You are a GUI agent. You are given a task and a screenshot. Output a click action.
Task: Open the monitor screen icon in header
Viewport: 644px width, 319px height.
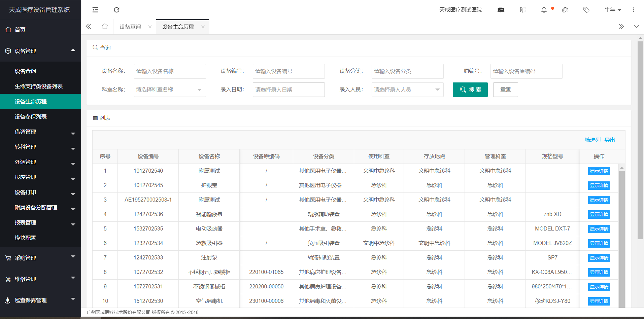pyautogui.click(x=501, y=10)
